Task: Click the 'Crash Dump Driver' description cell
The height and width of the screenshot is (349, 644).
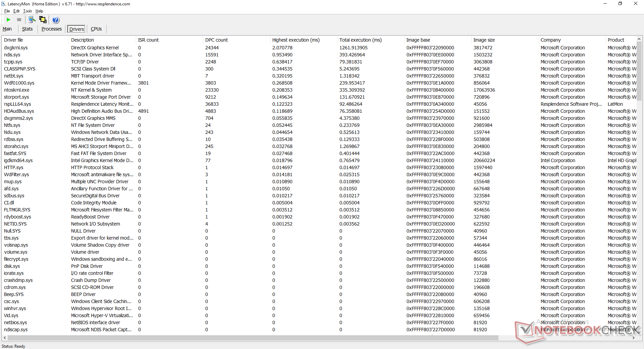Action: [91, 280]
